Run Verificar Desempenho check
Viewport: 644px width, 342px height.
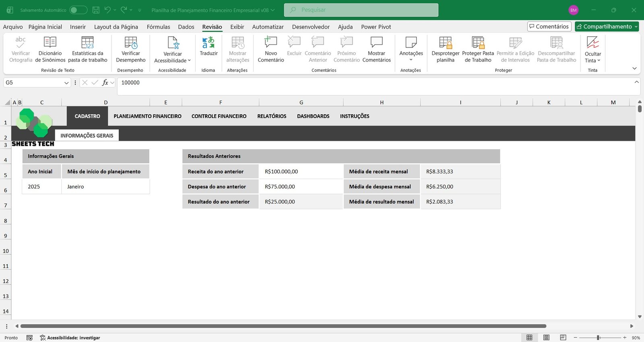131,43
